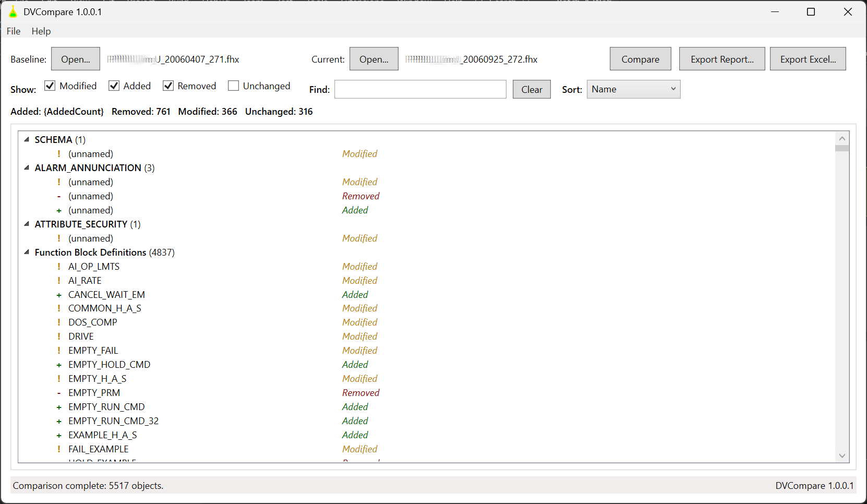This screenshot has width=867, height=504.
Task: Click the modified icon beside EMPTY_FAIL
Action: pyautogui.click(x=59, y=351)
